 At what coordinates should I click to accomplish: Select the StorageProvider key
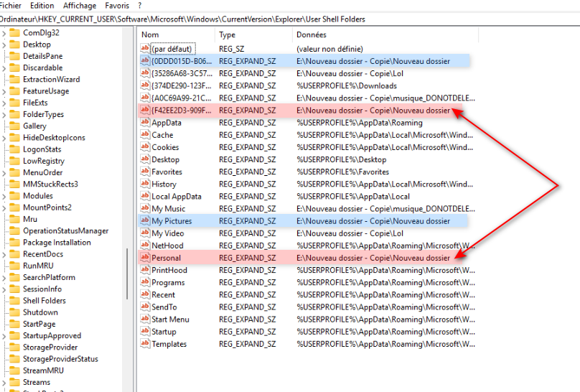(50, 347)
